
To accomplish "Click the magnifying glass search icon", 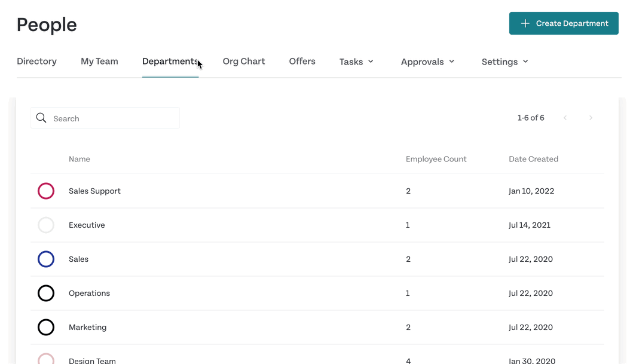I will [x=41, y=118].
